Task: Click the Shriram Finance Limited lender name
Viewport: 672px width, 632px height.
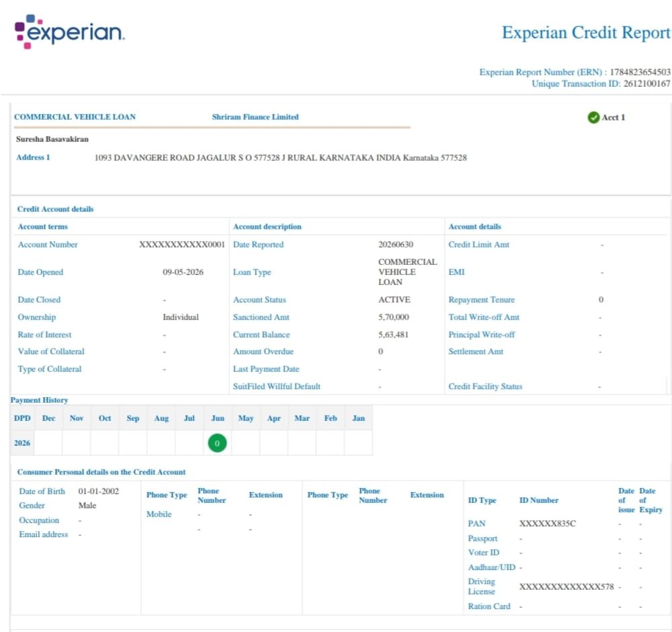Action: [x=255, y=116]
